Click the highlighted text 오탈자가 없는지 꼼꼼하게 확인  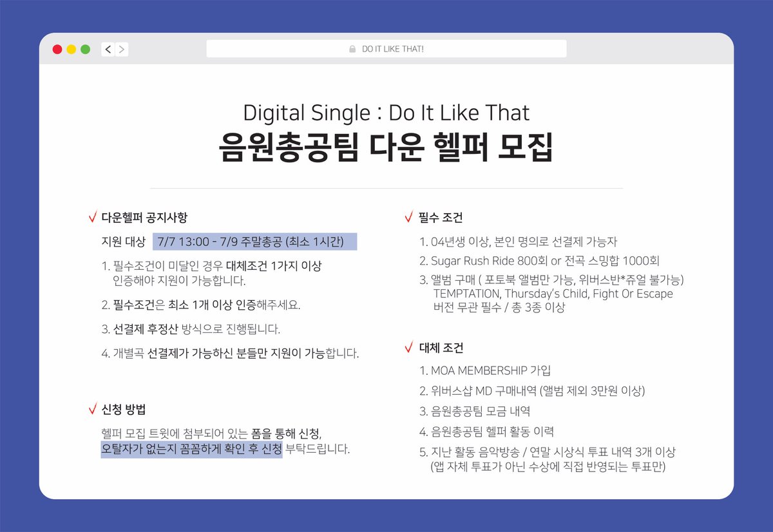click(191, 449)
